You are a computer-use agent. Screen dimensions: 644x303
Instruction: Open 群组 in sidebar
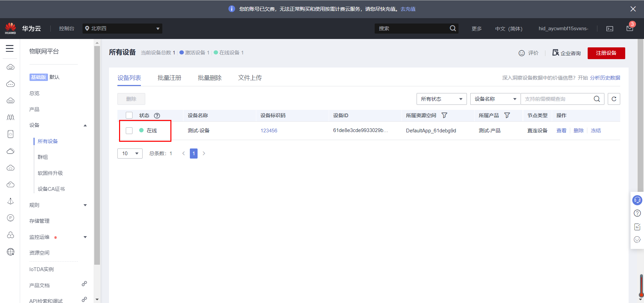tap(43, 157)
